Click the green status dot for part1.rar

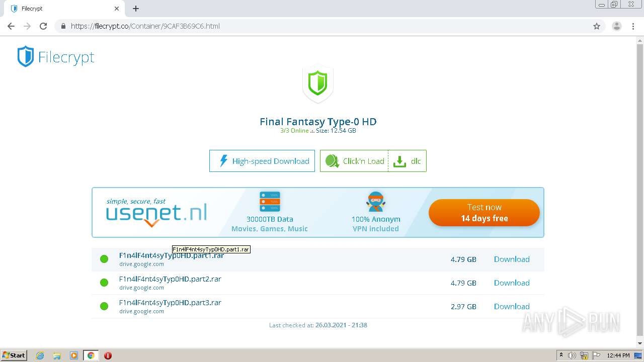pyautogui.click(x=104, y=259)
